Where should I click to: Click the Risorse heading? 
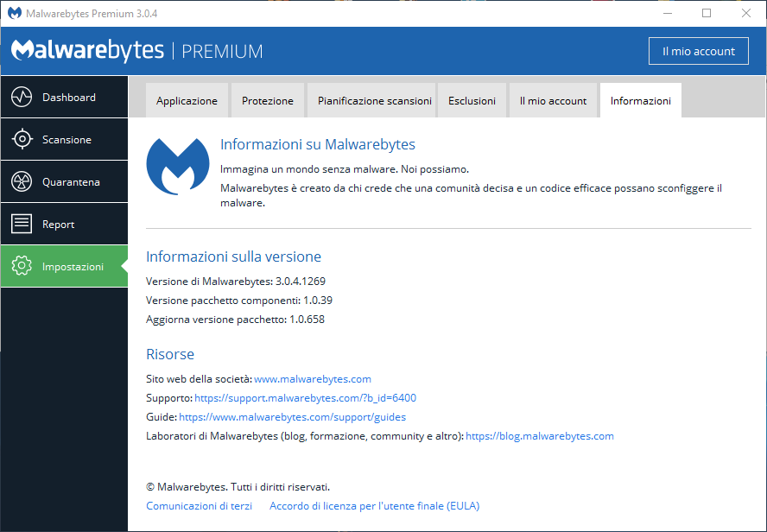(x=170, y=354)
